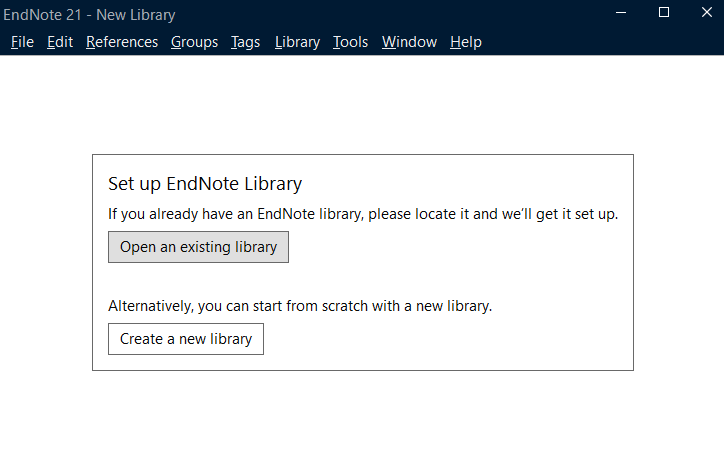The image size is (724, 465).
Task: Expand the Groups menu
Action: [194, 42]
